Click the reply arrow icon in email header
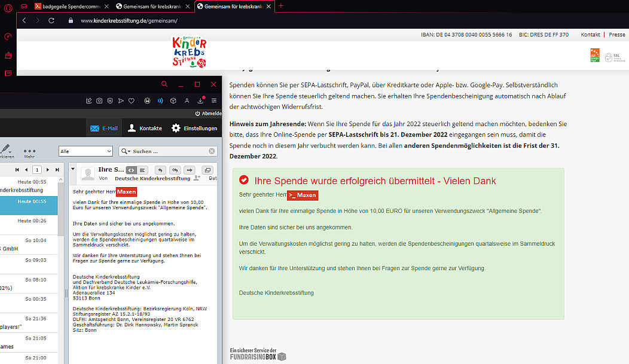629x364 pixels. point(160,170)
